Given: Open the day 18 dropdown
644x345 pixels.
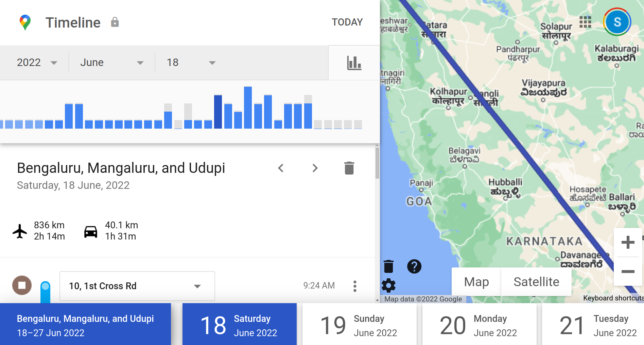Looking at the screenshot, I should [191, 63].
